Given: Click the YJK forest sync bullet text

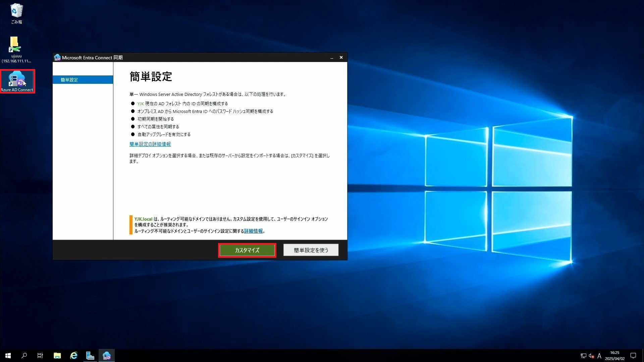Looking at the screenshot, I should (183, 104).
